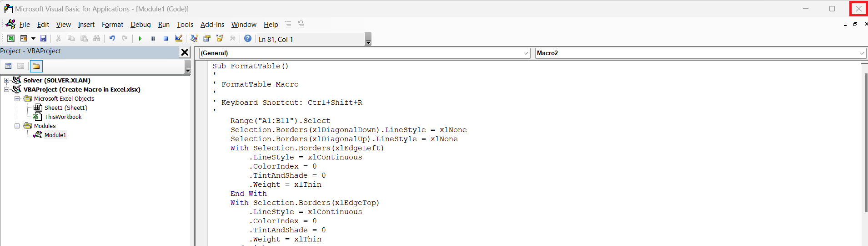Open the Insert menu

point(86,25)
